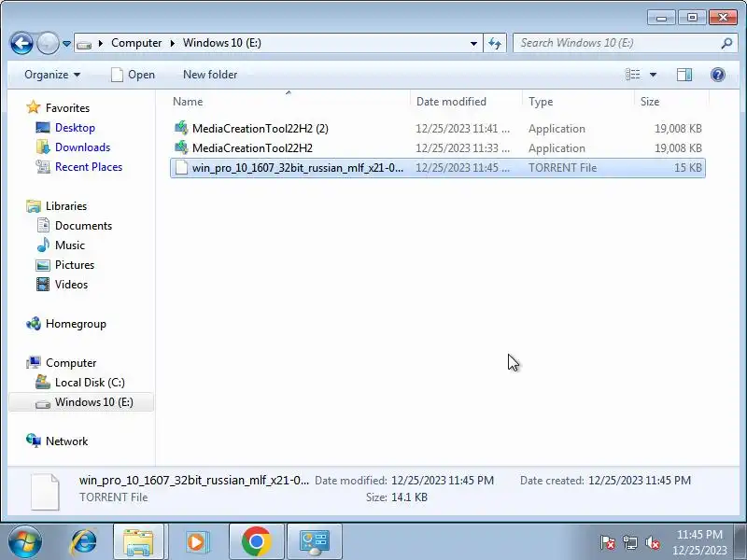This screenshot has height=560, width=747.
Task: Click large file thumbnail in details pane
Action: 45,492
